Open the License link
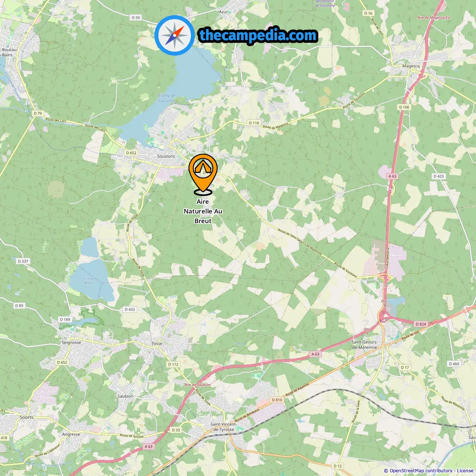The height and width of the screenshot is (476, 476). click(465, 471)
